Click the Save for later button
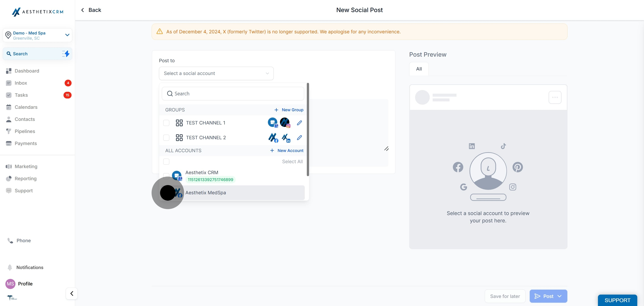The image size is (644, 306). (x=505, y=296)
